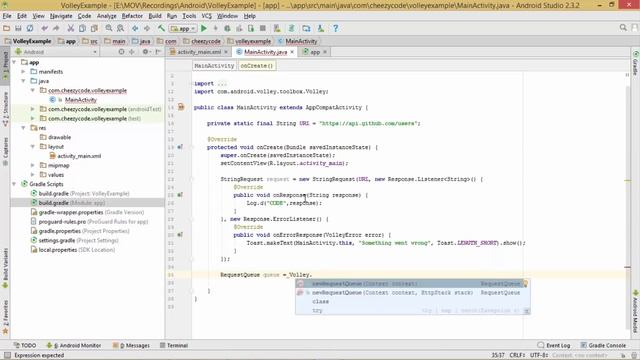Expand com.cheezycode.volleyexample (androidTest) package
The width and height of the screenshot is (640, 360).
tap(33, 109)
